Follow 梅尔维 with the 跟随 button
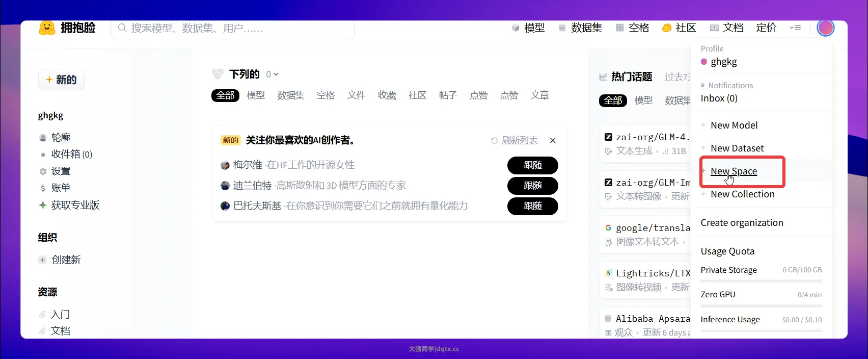Screen dimensions: 868x359 (532, 165)
